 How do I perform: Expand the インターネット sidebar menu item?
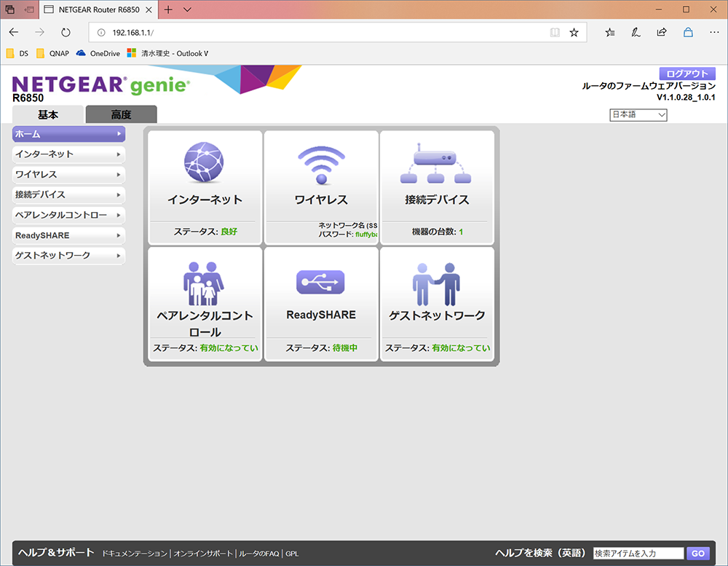[68, 154]
